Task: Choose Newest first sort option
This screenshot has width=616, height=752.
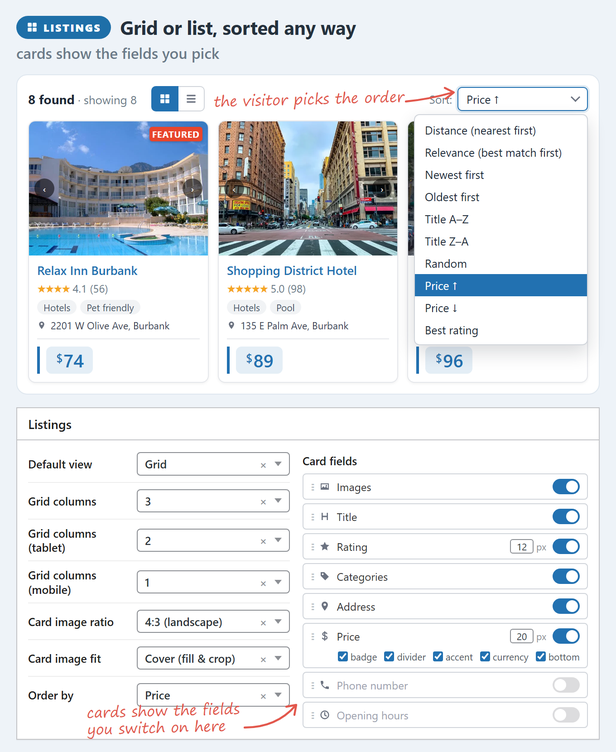Action: (x=501, y=175)
